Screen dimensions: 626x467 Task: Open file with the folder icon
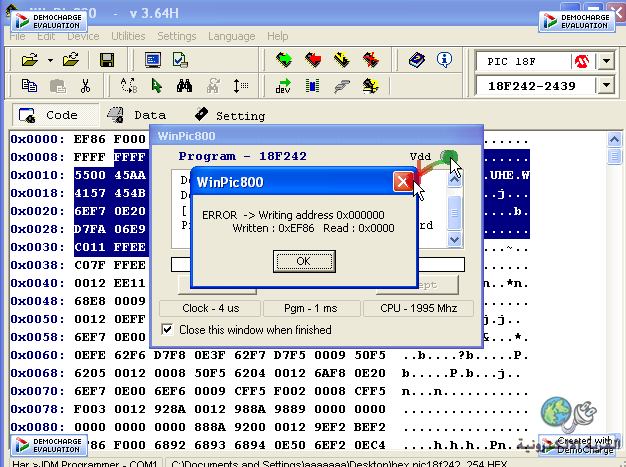(x=30, y=60)
